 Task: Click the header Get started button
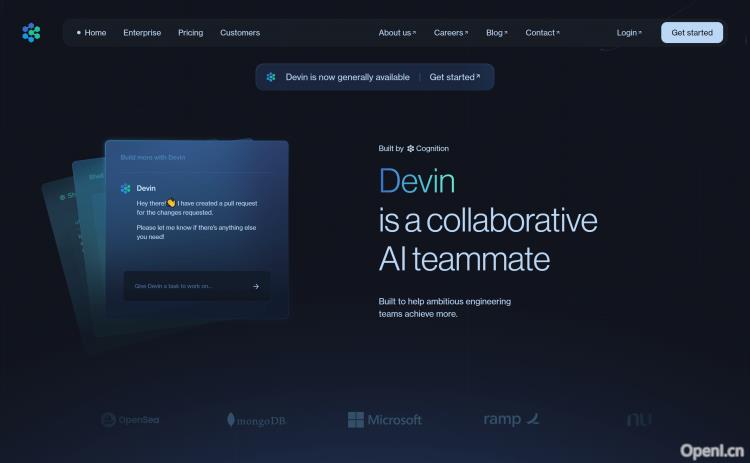pyautogui.click(x=692, y=33)
